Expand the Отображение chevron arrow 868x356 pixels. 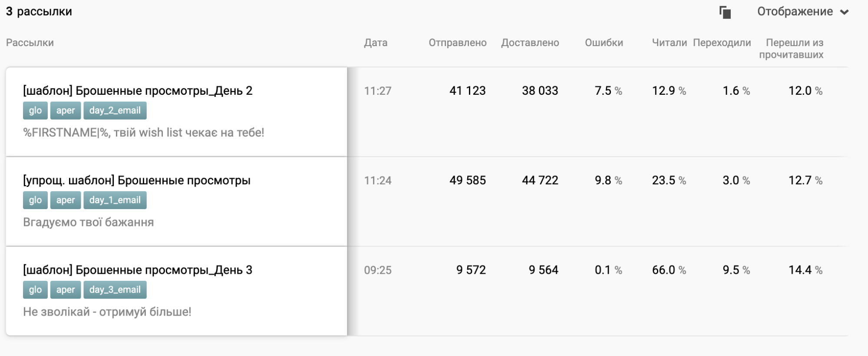[844, 13]
